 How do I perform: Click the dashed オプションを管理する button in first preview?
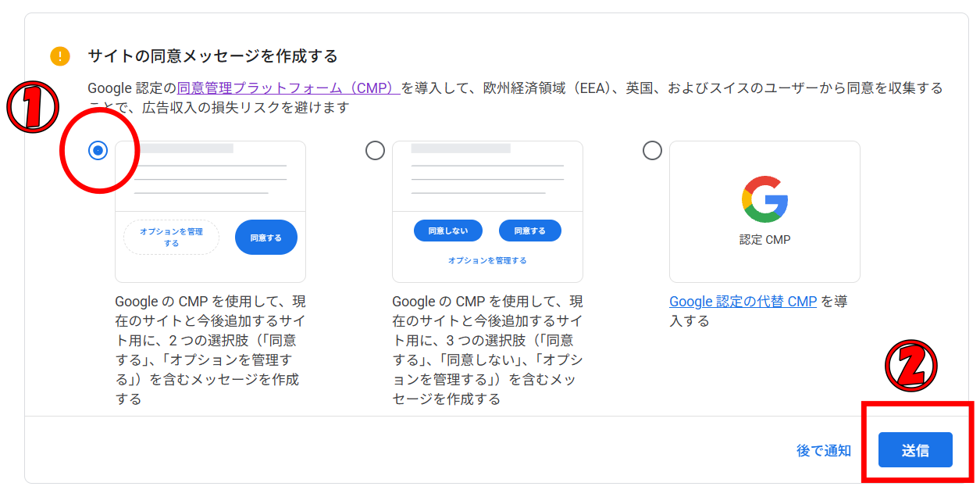171,238
